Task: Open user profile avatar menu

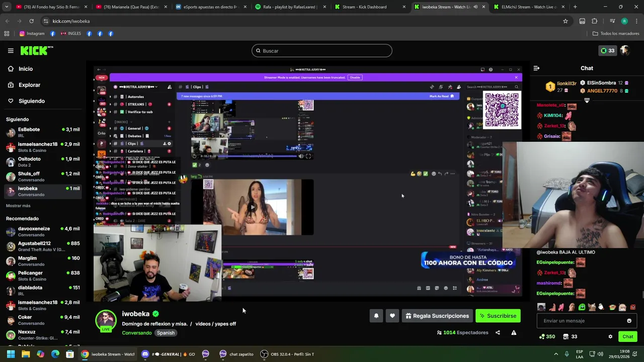Action: coord(625,51)
